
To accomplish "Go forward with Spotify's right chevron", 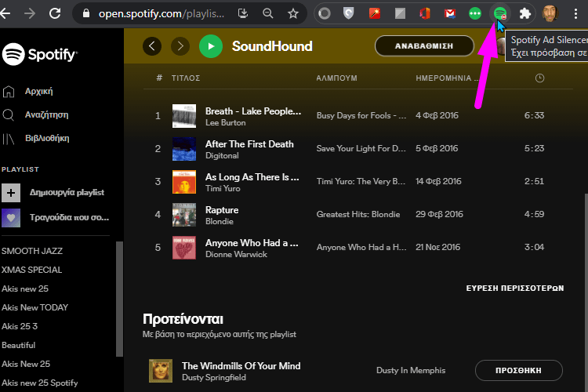I will [x=180, y=46].
